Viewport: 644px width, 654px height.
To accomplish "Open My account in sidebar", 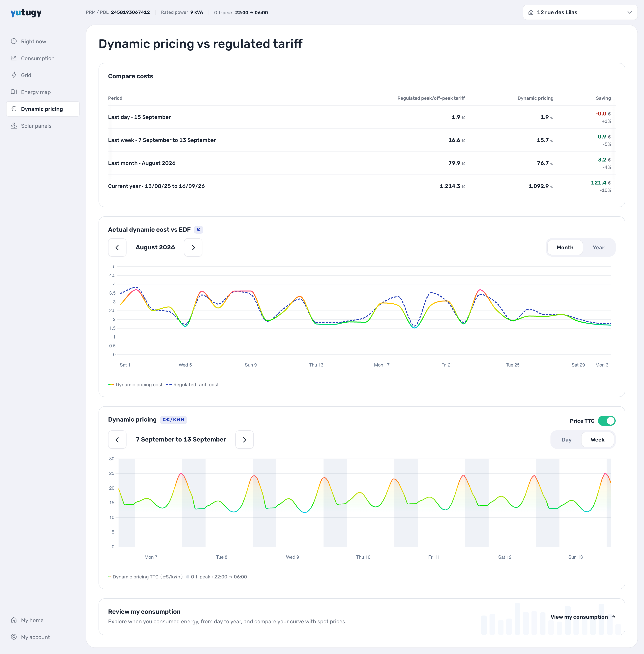I will (43, 637).
